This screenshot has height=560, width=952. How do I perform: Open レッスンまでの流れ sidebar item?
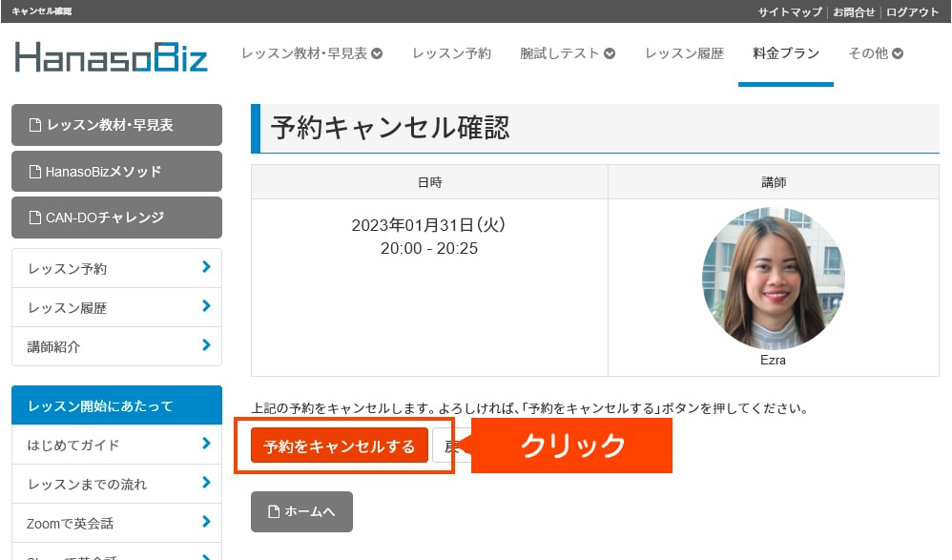pos(116,484)
